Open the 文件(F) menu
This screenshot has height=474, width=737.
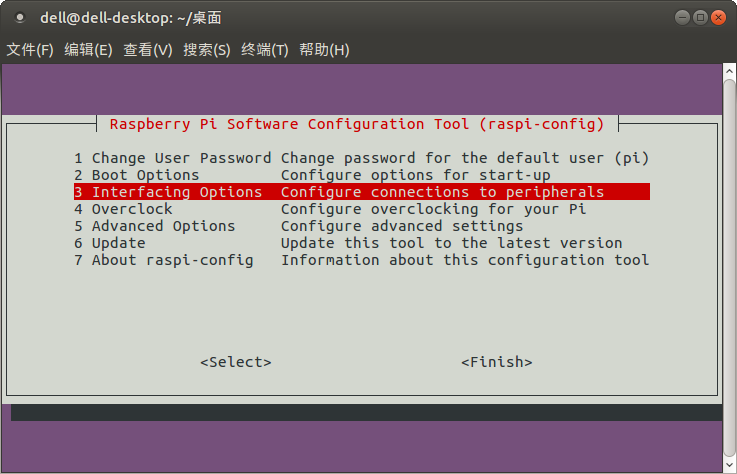tap(30, 50)
